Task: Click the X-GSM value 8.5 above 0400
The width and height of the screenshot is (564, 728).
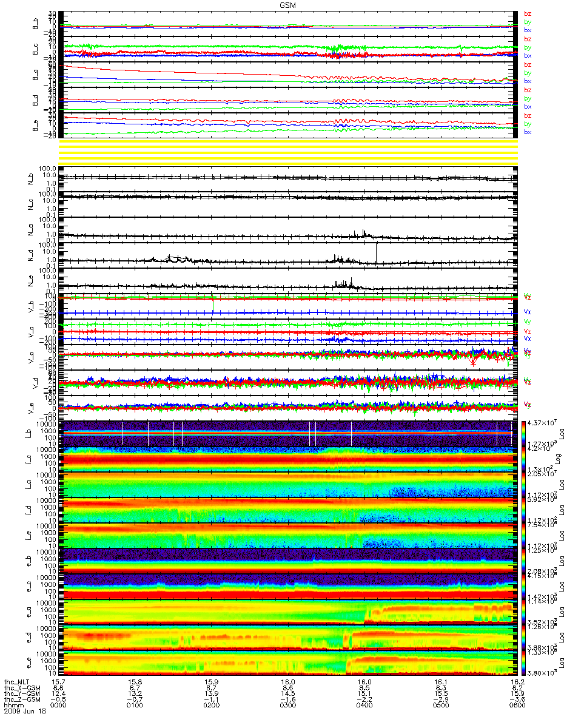Action: (364, 687)
